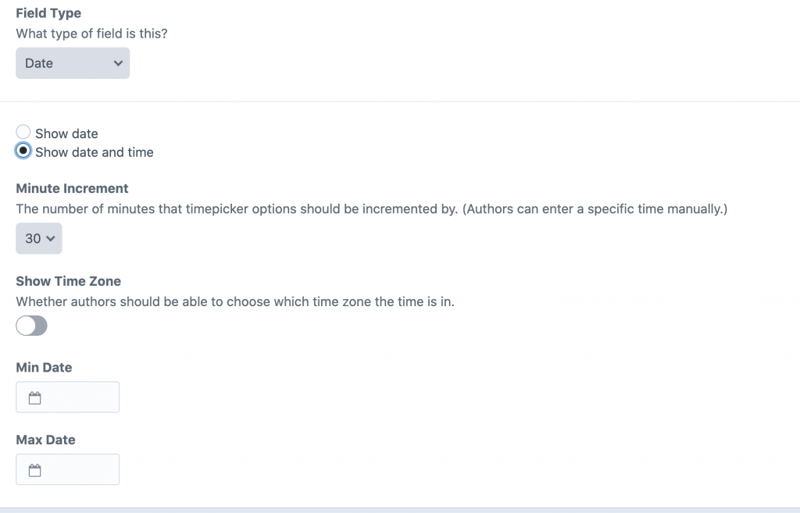Focus the Min Date input field
Image resolution: width=800 pixels, height=513 pixels.
78,398
